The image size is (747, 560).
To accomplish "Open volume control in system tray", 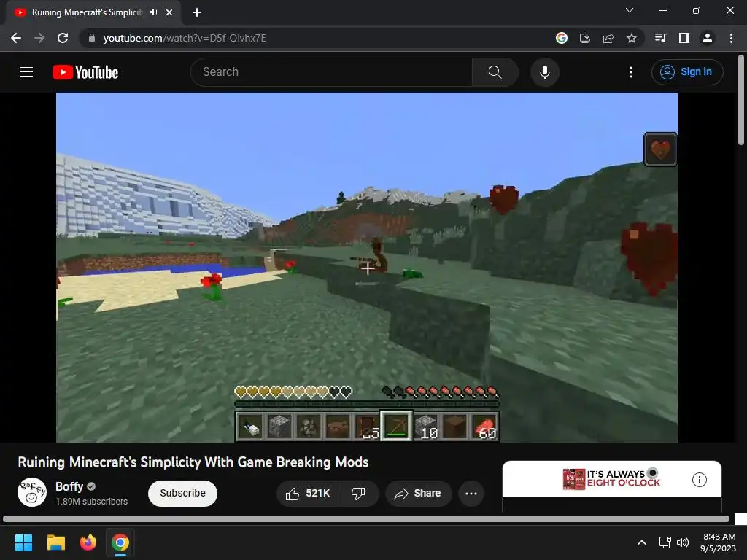I will (x=683, y=542).
